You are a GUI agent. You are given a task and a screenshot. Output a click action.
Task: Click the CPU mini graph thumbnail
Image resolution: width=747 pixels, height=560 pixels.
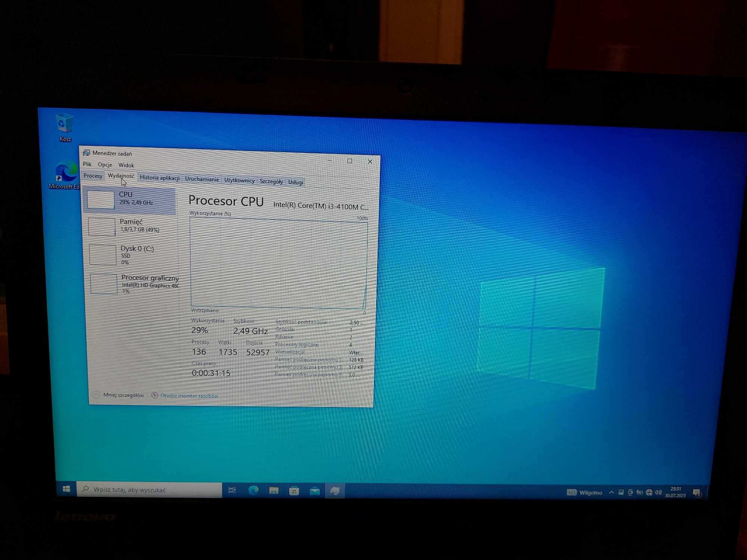[x=101, y=200]
